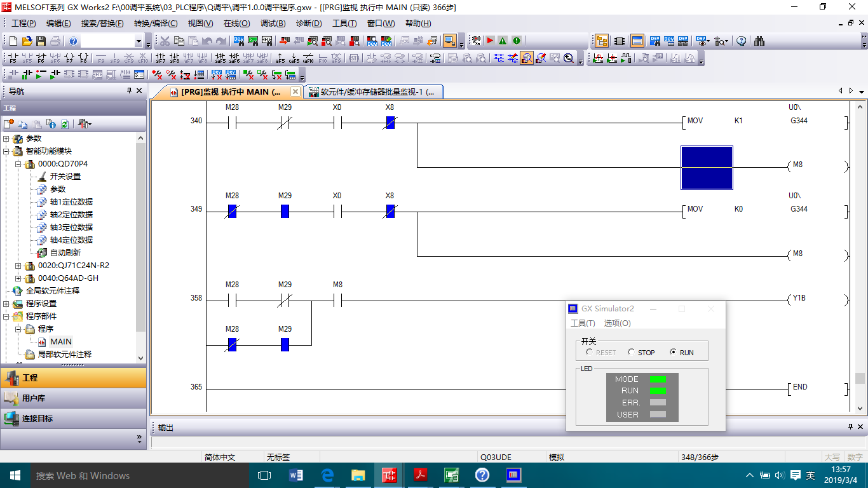Image resolution: width=868 pixels, height=488 pixels.
Task: Click the ladder editor vertical scrollbar thumb
Action: pyautogui.click(x=860, y=378)
